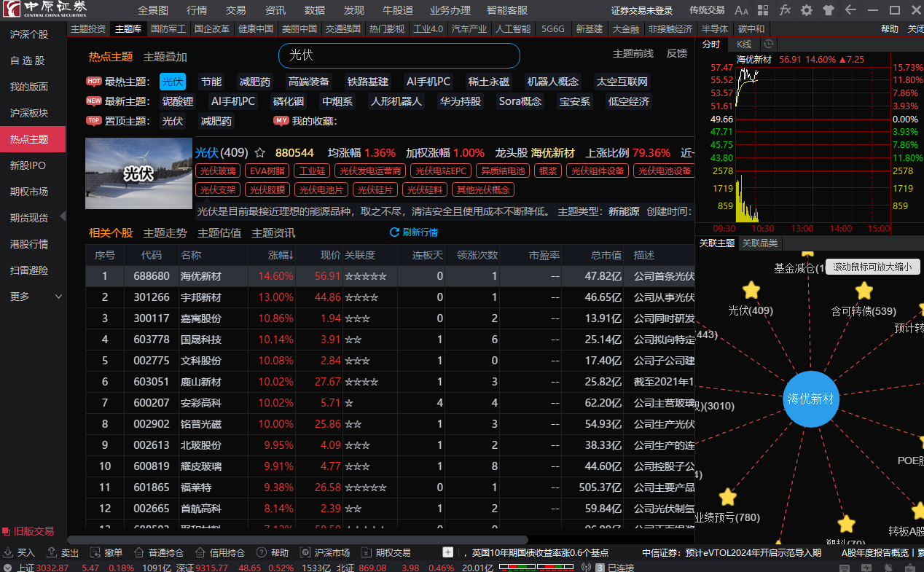Switch to the 主题资讯 tab
The image size is (924, 572).
(273, 233)
